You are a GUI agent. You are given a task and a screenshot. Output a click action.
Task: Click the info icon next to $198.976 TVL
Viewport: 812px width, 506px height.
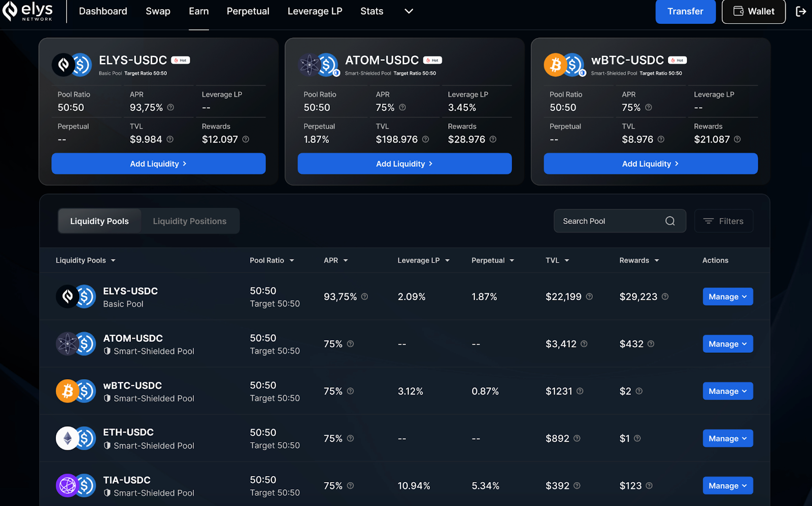425,139
